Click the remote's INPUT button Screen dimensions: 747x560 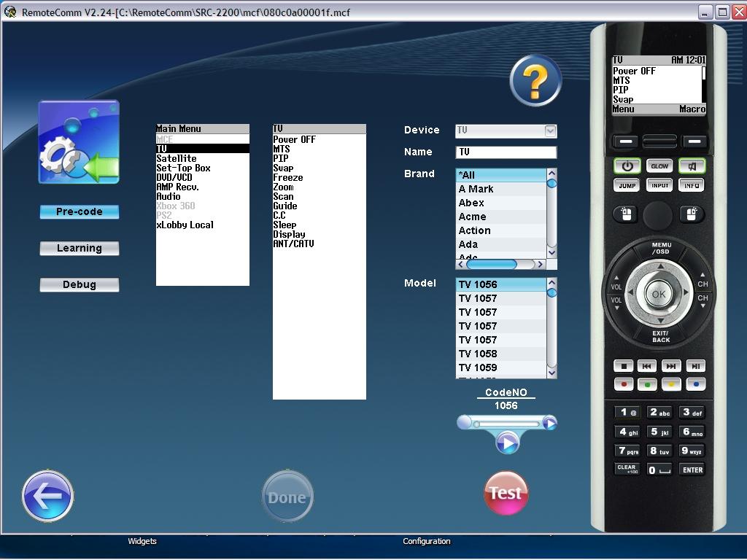[x=659, y=185]
